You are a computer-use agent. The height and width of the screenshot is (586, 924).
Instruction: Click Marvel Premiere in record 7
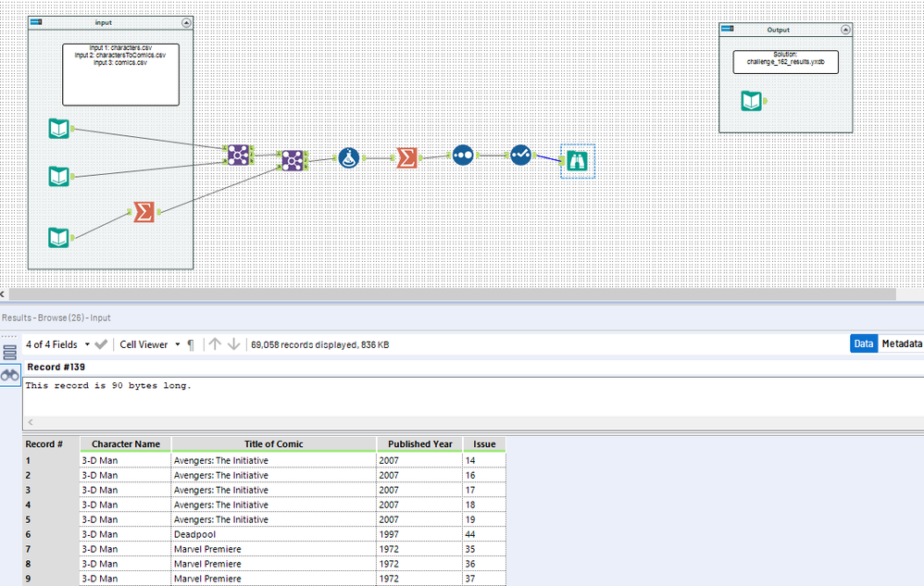pos(273,549)
